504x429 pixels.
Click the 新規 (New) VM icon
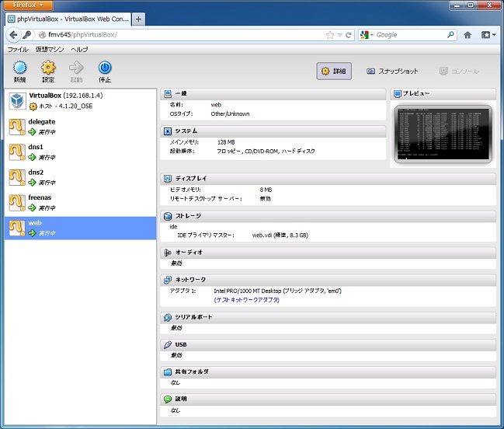coord(19,68)
